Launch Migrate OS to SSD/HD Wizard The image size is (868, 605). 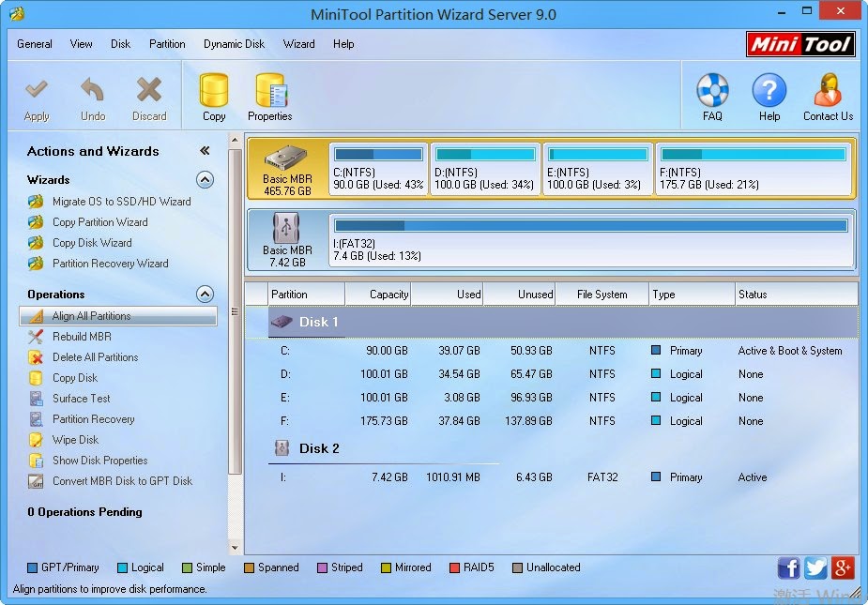tap(121, 202)
